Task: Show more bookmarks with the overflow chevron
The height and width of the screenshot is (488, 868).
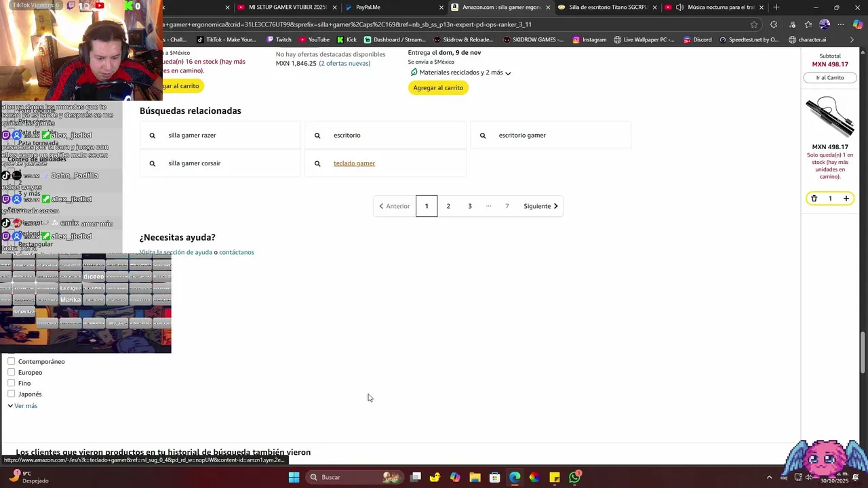Action: click(x=852, y=40)
